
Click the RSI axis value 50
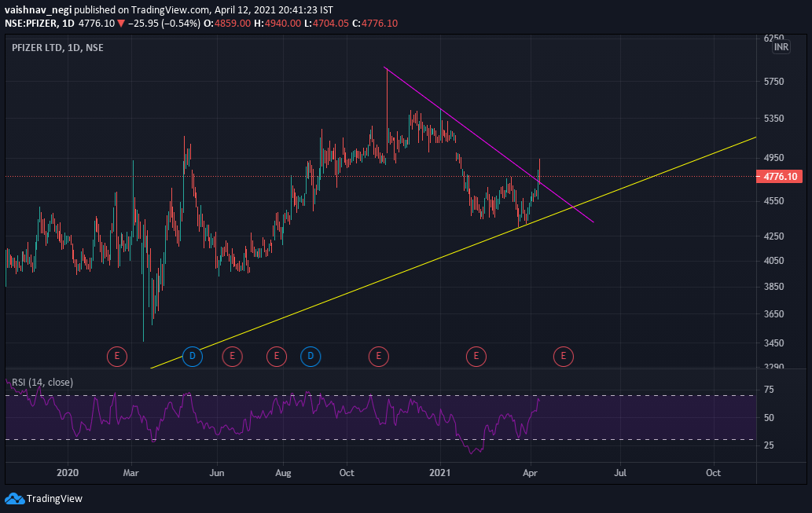click(x=769, y=418)
